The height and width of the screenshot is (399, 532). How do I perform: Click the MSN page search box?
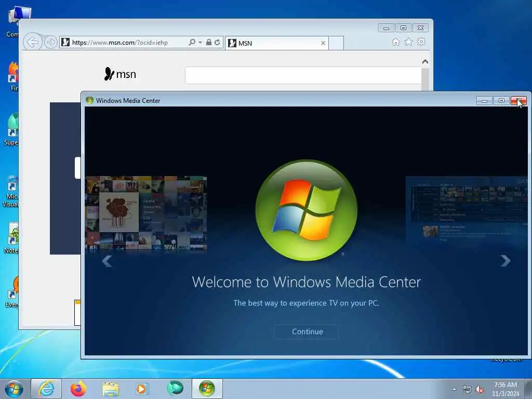303,75
